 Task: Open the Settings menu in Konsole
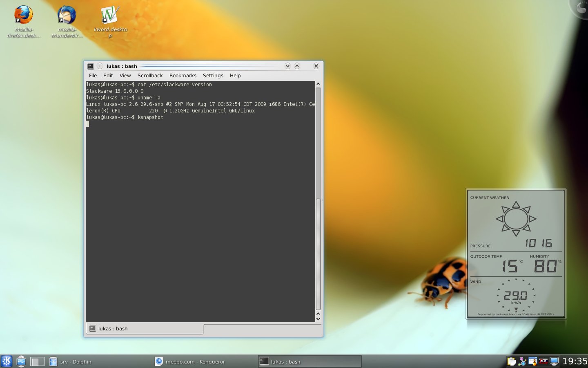pos(213,76)
